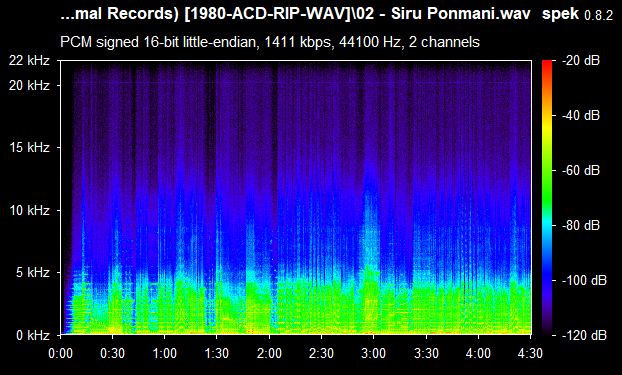Click the 0:30 time axis label
This screenshot has height=375, width=622.
click(x=112, y=353)
